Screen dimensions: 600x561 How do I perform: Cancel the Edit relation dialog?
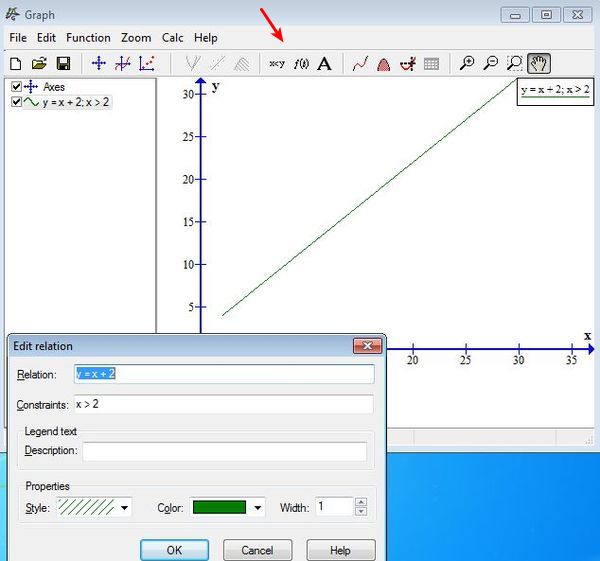coord(257,550)
